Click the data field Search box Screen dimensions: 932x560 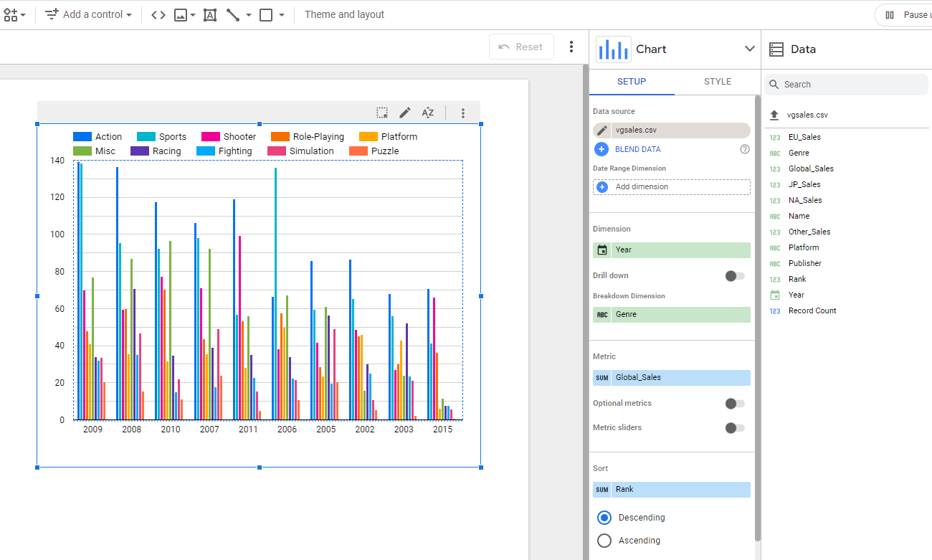[846, 85]
